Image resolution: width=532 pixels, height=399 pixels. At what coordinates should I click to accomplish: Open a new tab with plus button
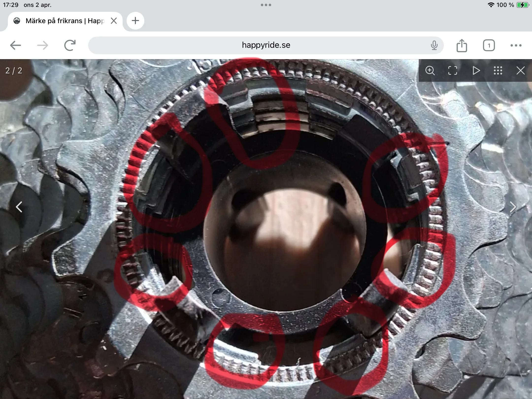tap(135, 21)
